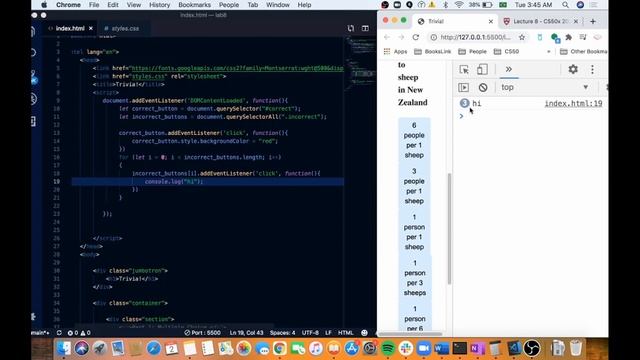This screenshot has width=640, height=360.
Task: Go back in Chrome history
Action: coord(387,37)
